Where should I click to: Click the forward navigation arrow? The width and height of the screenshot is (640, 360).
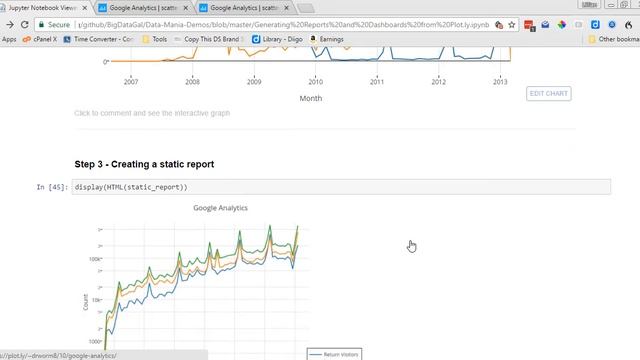10,25
